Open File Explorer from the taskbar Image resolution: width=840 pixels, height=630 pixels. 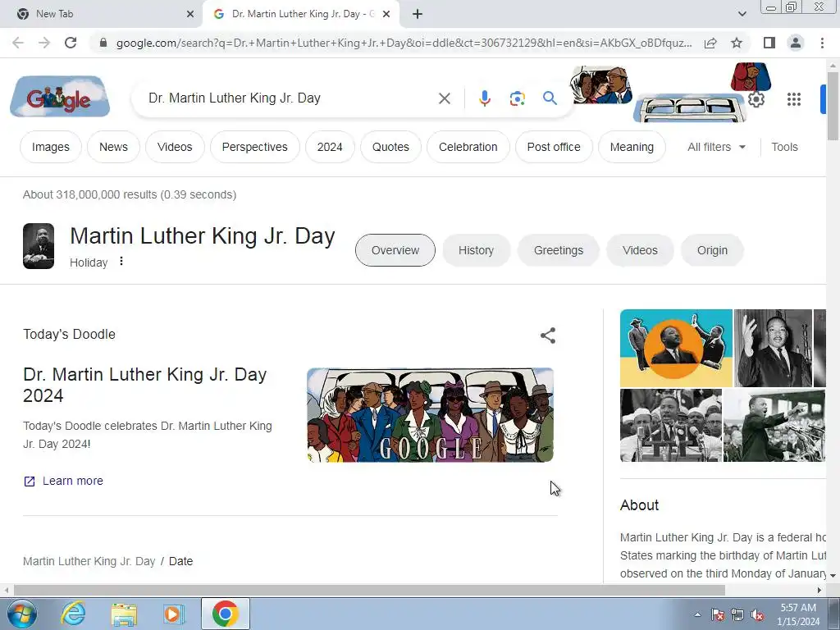[x=124, y=614]
